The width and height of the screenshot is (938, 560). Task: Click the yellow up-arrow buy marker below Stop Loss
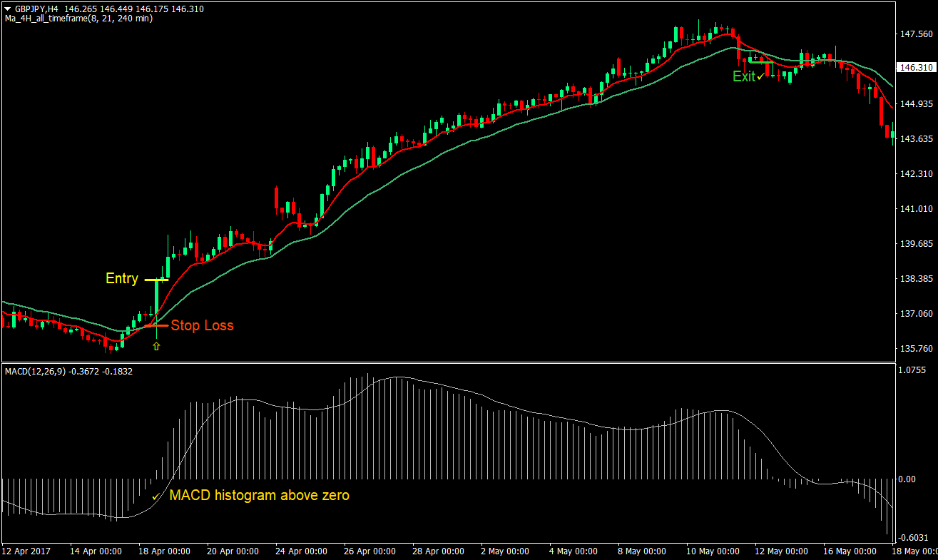[x=156, y=345]
